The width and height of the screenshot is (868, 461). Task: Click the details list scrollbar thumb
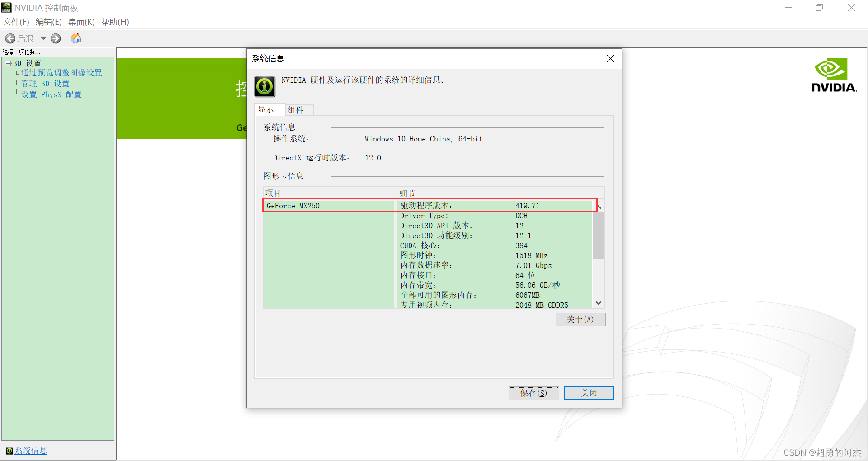point(599,236)
